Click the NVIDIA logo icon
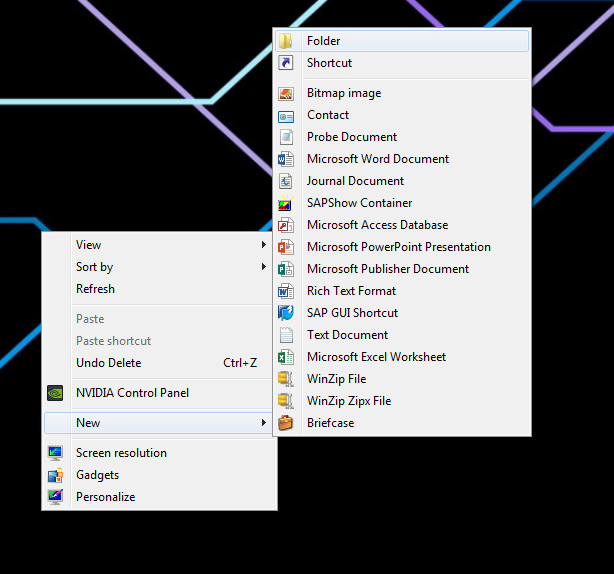The image size is (614, 574). point(55,393)
